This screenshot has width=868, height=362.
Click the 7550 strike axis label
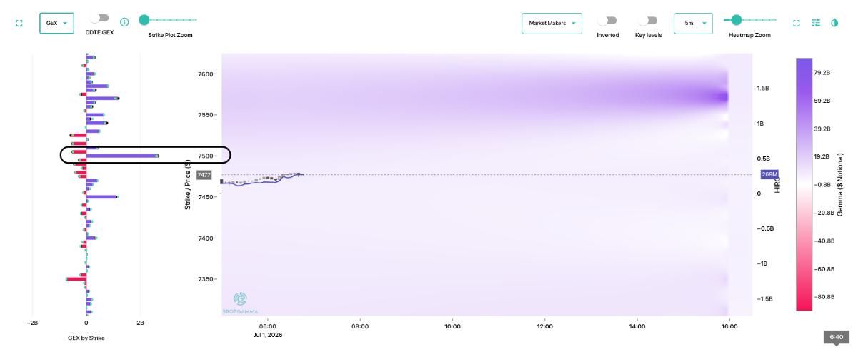click(x=205, y=115)
